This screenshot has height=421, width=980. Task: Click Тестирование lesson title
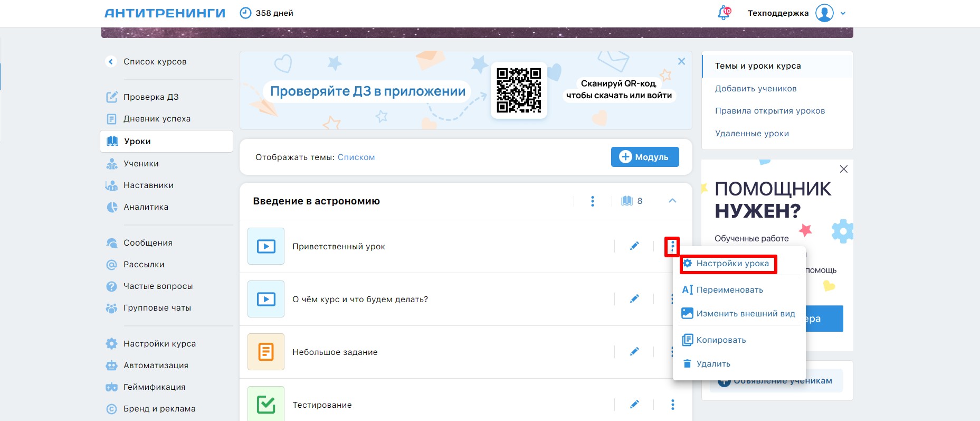pyautogui.click(x=322, y=405)
